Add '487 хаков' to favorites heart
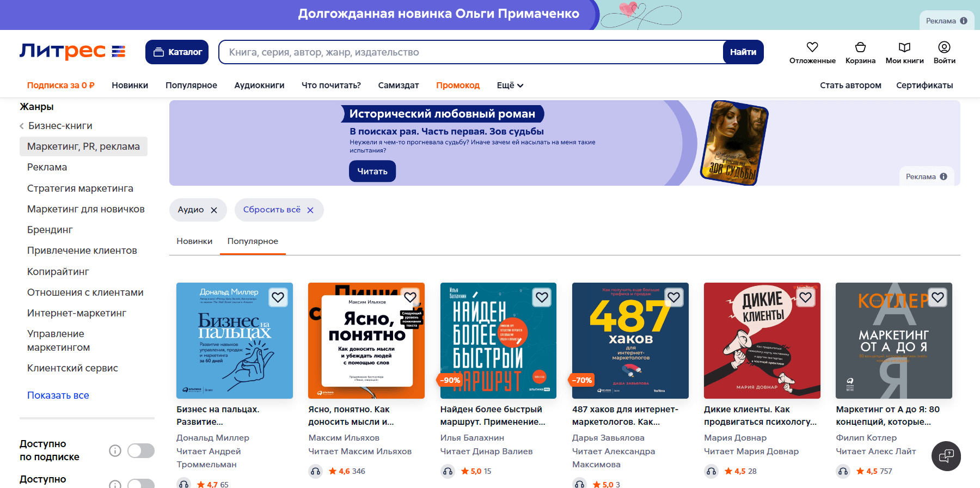Screen dimensions: 980x488 coord(673,297)
